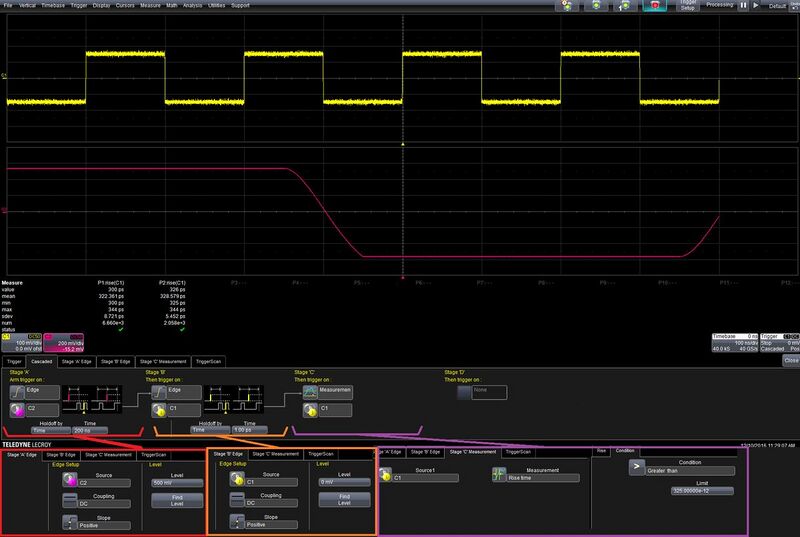Click the Stage B holdoff time 1.00 ps field
The height and width of the screenshot is (537, 800).
click(249, 430)
